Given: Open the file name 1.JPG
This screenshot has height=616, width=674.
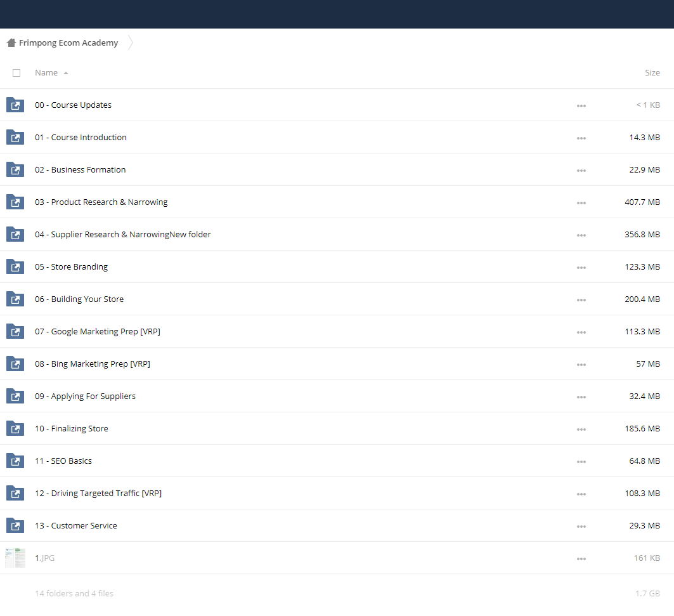Looking at the screenshot, I should click(45, 558).
